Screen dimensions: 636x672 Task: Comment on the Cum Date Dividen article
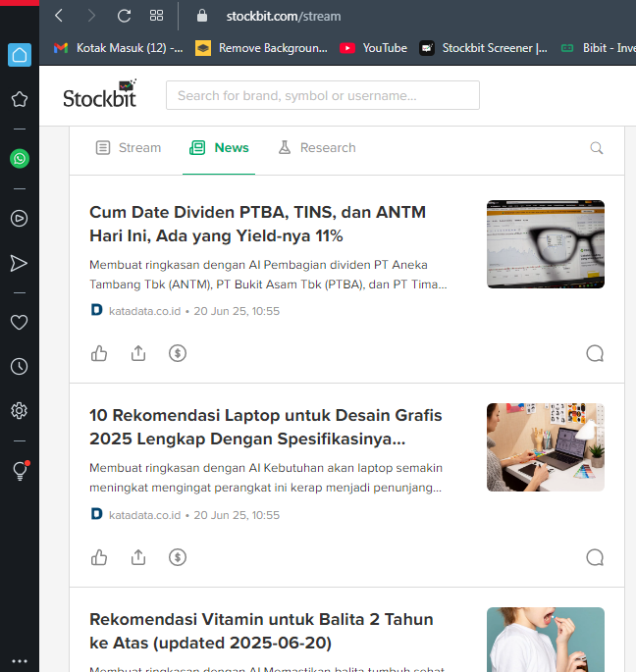pyautogui.click(x=595, y=353)
